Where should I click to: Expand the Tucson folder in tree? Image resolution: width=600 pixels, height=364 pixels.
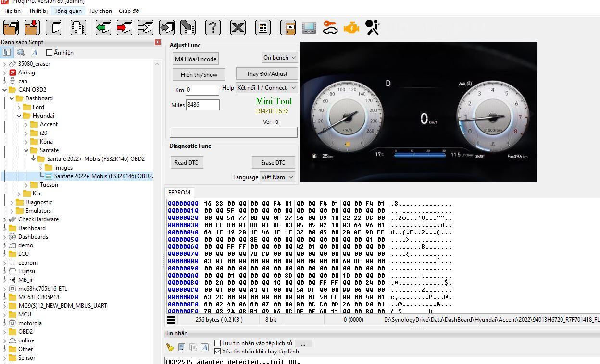tap(26, 185)
